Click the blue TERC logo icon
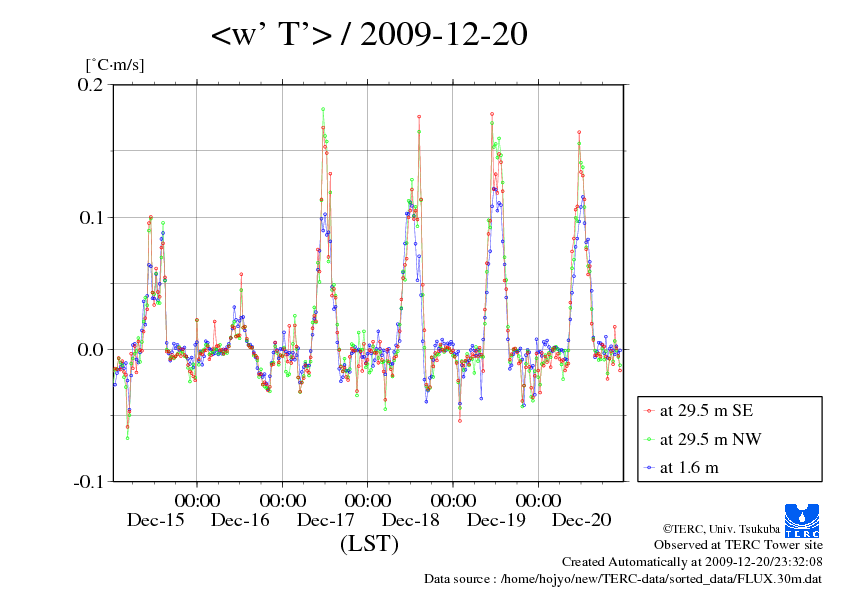The height and width of the screenshot is (595, 842). point(802,520)
